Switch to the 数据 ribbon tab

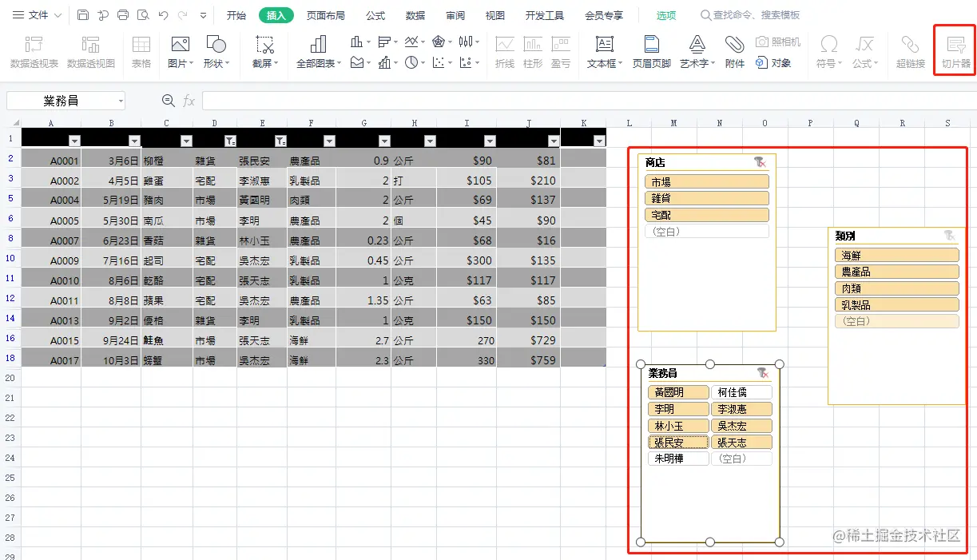(414, 14)
